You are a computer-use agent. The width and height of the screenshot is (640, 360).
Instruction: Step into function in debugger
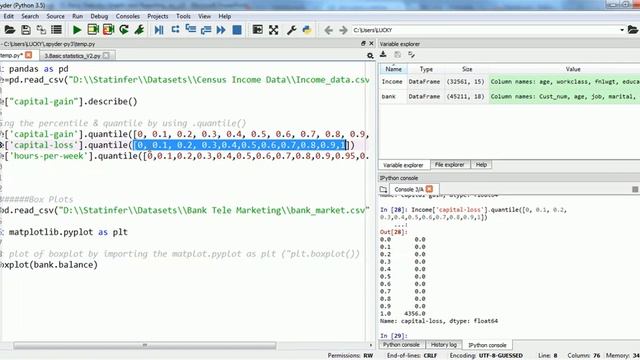191,30
